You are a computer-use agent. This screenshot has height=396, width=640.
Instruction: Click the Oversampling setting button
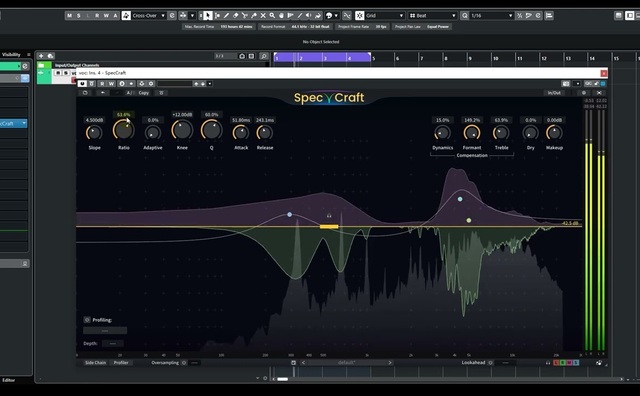pyautogui.click(x=184, y=363)
